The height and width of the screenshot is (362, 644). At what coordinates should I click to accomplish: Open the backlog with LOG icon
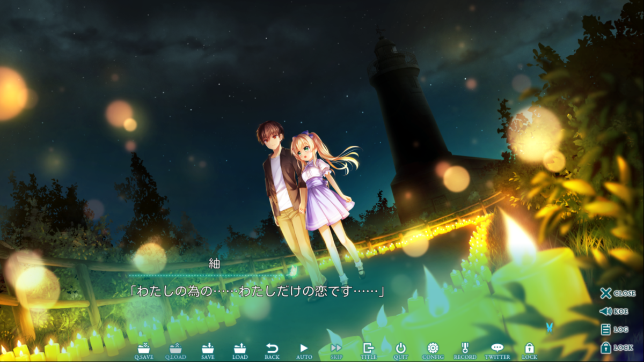point(614,330)
